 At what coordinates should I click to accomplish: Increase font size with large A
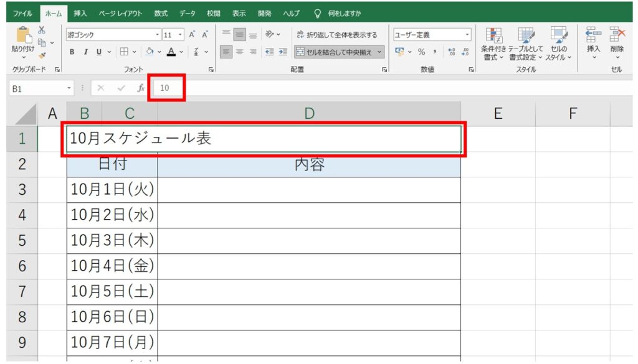pos(192,34)
